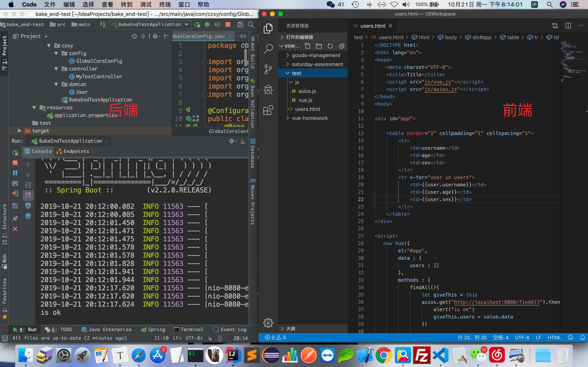
Task: Click the Debug bug icon in VS Code
Action: (268, 90)
